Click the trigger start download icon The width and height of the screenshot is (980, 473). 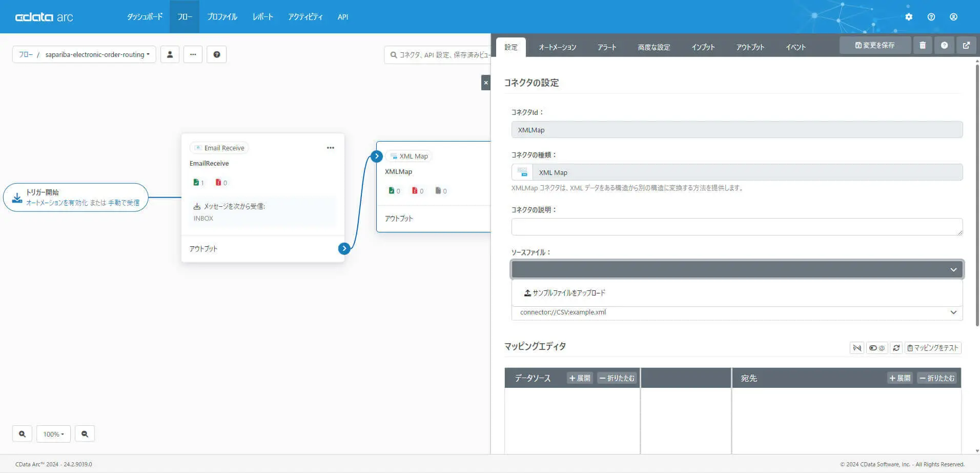(x=17, y=198)
